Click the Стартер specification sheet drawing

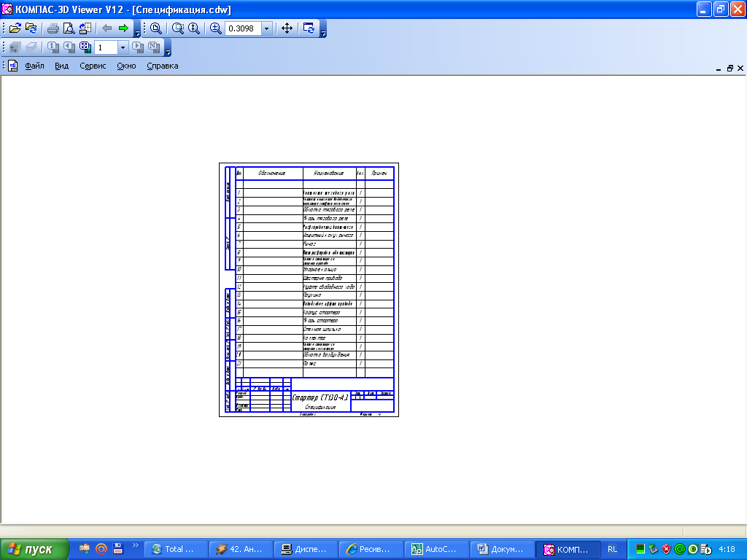[x=309, y=289]
